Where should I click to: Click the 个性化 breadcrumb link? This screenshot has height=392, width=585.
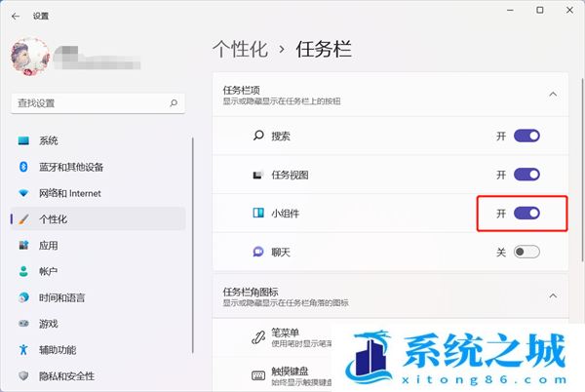[x=242, y=47]
